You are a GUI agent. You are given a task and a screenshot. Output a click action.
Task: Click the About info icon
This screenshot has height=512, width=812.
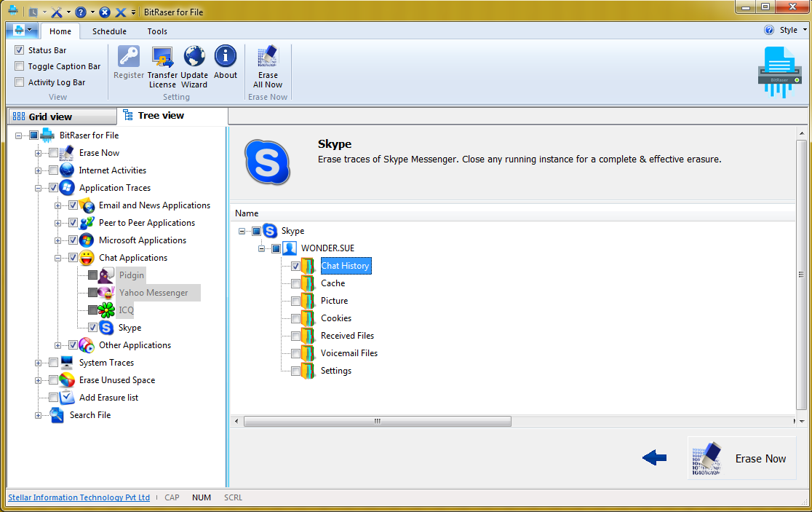(226, 58)
